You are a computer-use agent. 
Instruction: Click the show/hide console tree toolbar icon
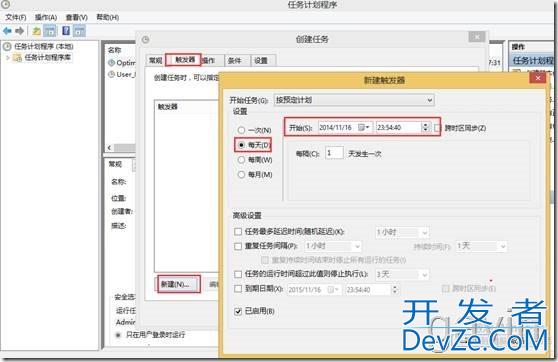tap(50, 31)
